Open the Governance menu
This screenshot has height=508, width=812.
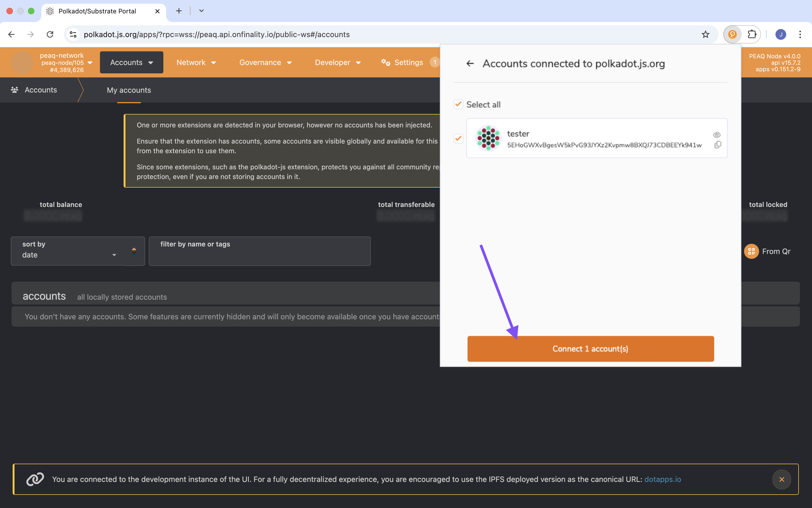[265, 62]
